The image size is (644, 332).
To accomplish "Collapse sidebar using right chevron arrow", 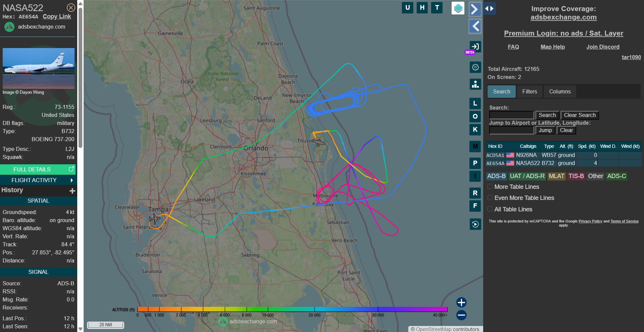I will (475, 9).
